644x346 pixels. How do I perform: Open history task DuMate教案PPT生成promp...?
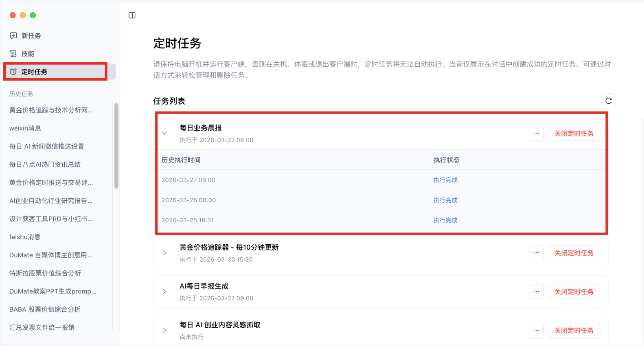[x=53, y=291]
